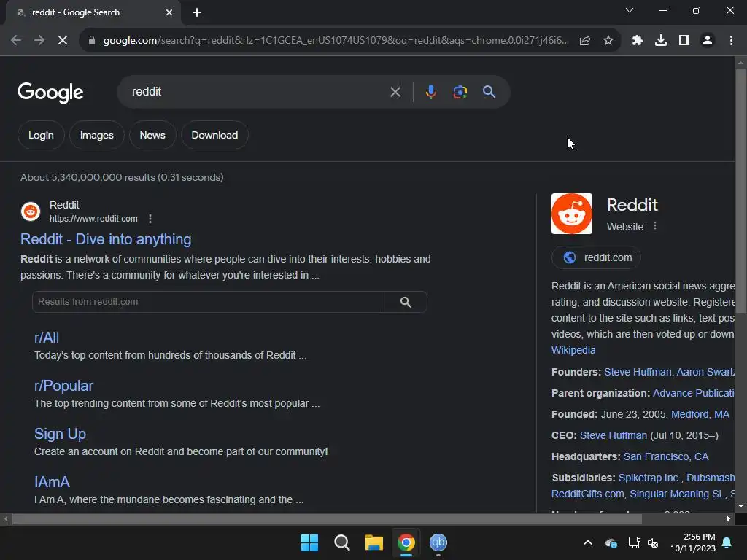Stop page loading with X button
The image size is (747, 560).
tap(63, 41)
